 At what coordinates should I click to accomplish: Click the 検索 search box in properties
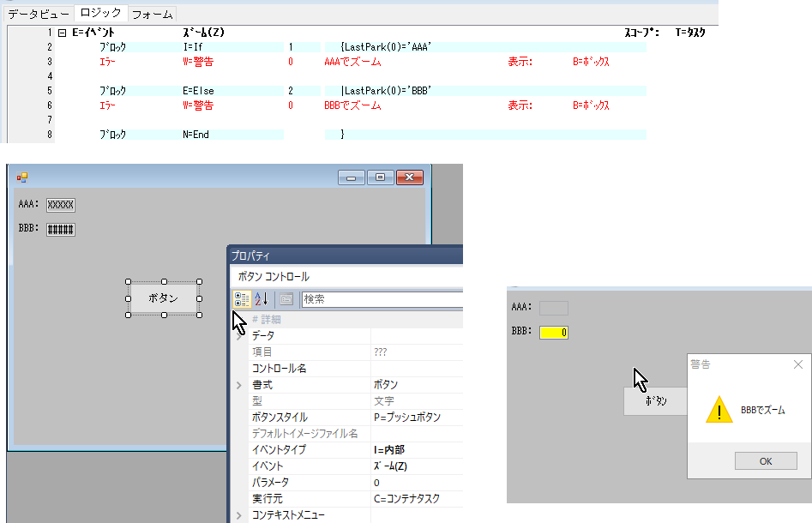tap(382, 299)
